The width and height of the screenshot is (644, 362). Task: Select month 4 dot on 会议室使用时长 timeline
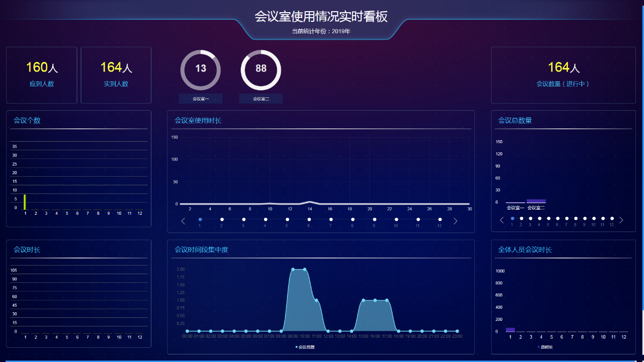point(266,219)
